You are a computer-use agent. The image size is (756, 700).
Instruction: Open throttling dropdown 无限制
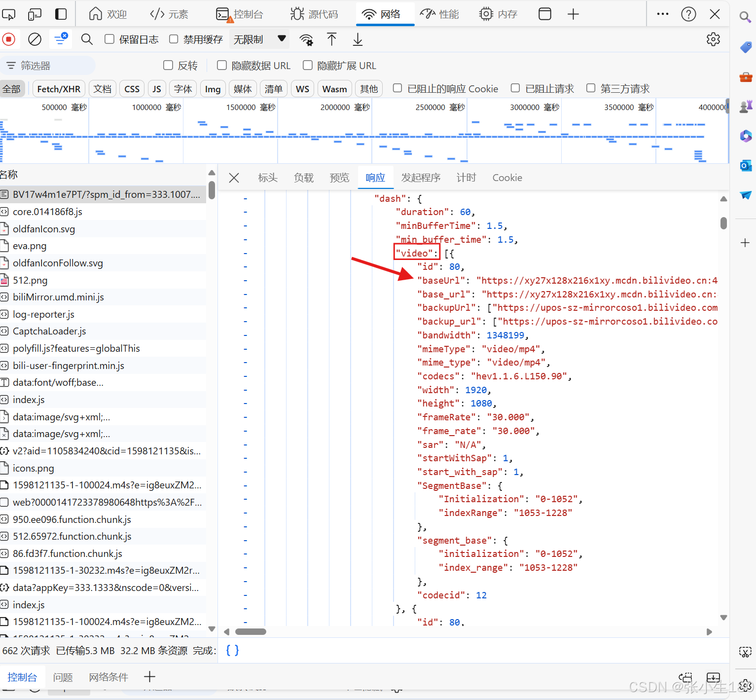tap(259, 39)
